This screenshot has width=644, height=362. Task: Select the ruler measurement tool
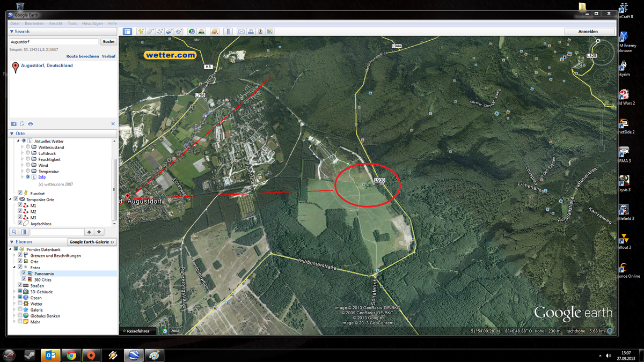(x=228, y=32)
